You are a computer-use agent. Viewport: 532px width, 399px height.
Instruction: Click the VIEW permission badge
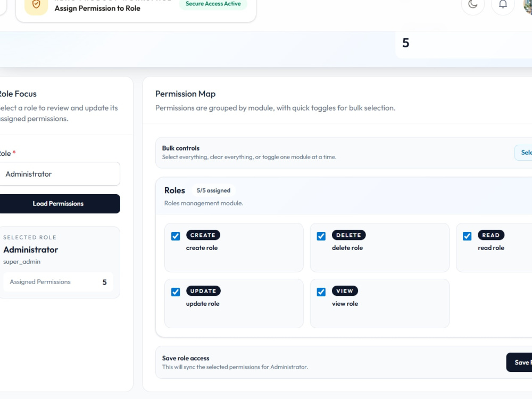tap(345, 291)
